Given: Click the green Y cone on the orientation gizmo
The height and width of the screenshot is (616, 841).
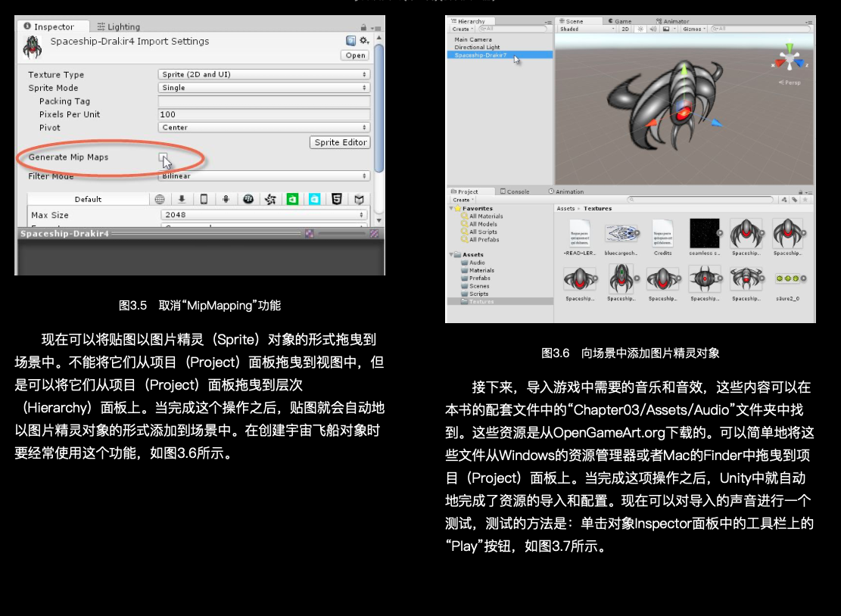Looking at the screenshot, I should coord(790,48).
